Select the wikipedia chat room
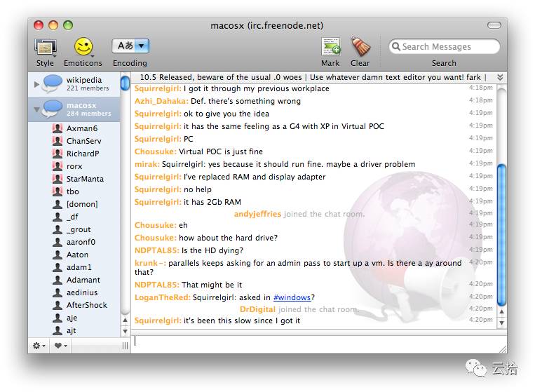535x392 pixels. tap(74, 83)
